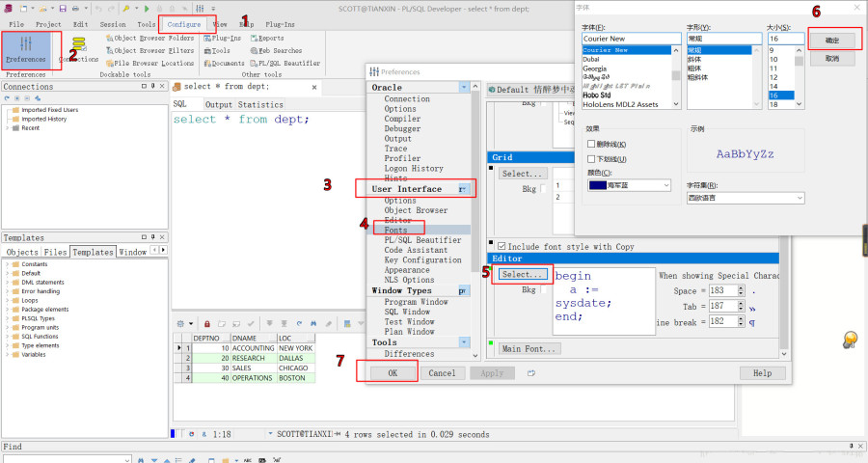Viewport: 868px width, 463px height.
Task: Switch to the Configure ribbon tab
Action: [x=184, y=24]
